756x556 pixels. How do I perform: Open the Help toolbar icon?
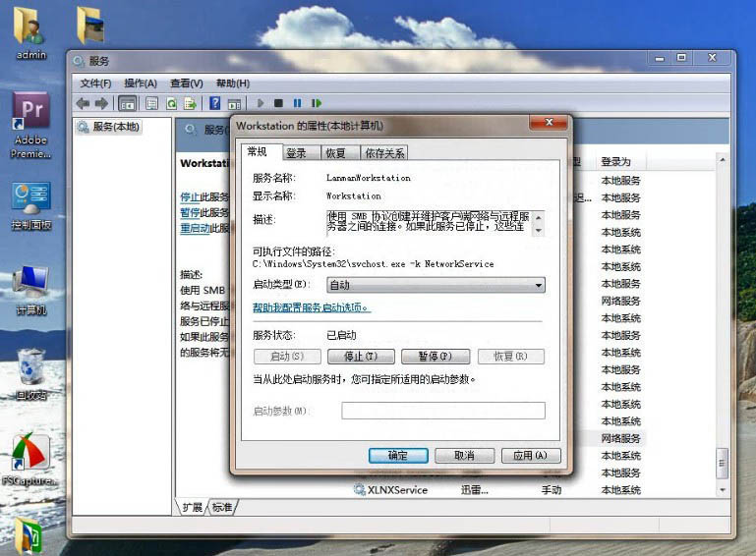215,103
